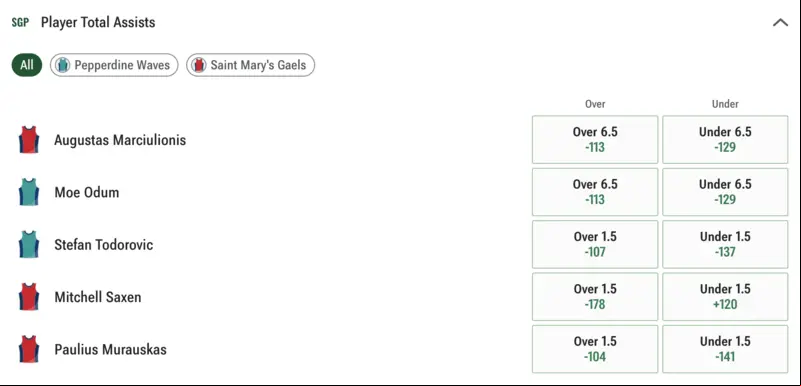Filter by Saint Mary's Gaels team
Image resolution: width=801 pixels, height=386 pixels.
(250, 65)
